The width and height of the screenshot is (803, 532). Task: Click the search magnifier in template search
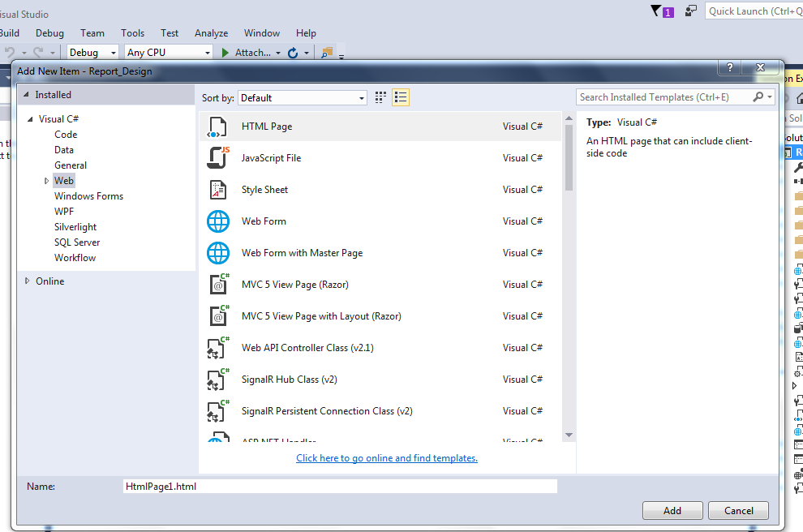(x=758, y=97)
